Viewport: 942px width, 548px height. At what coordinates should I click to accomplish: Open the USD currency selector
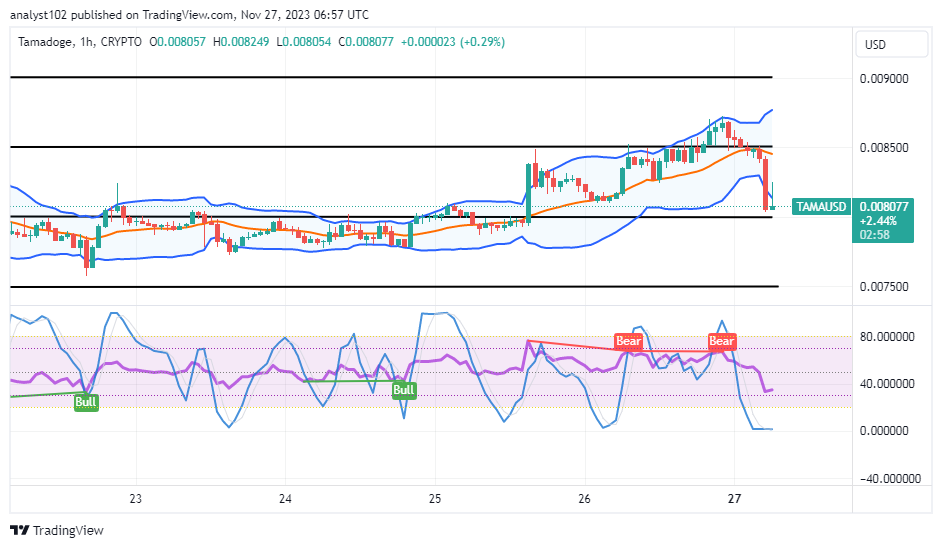[x=876, y=45]
